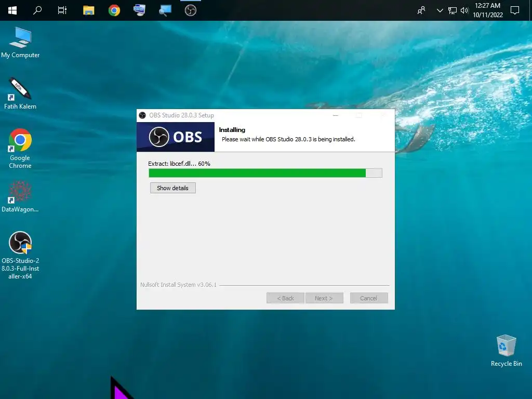
Task: Open the Windows Start menu
Action: 12,10
